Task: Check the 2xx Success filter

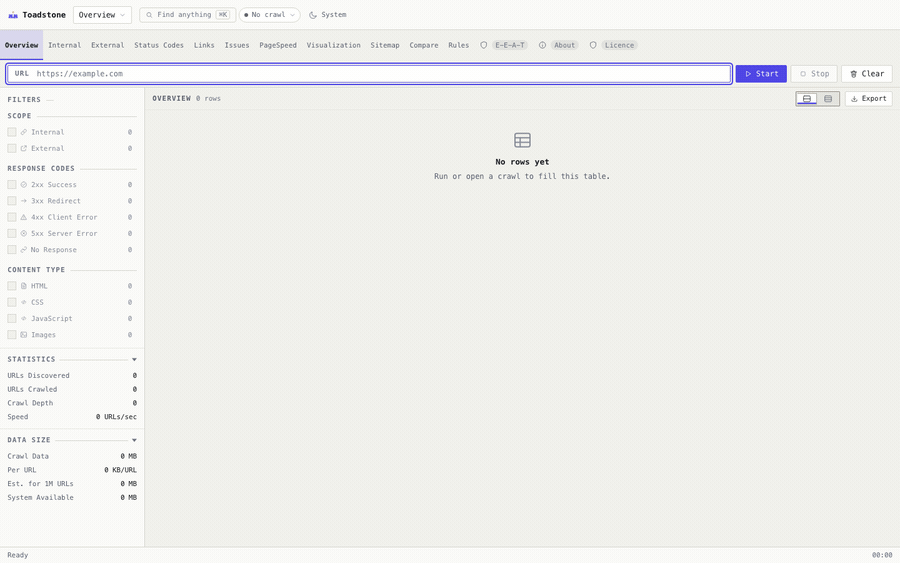Action: (11, 185)
